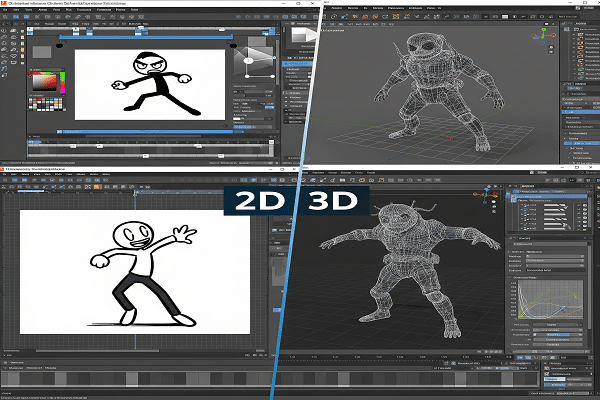
Task: Click the green Y-axis handle of the top-right gizmo
Action: point(544,29)
